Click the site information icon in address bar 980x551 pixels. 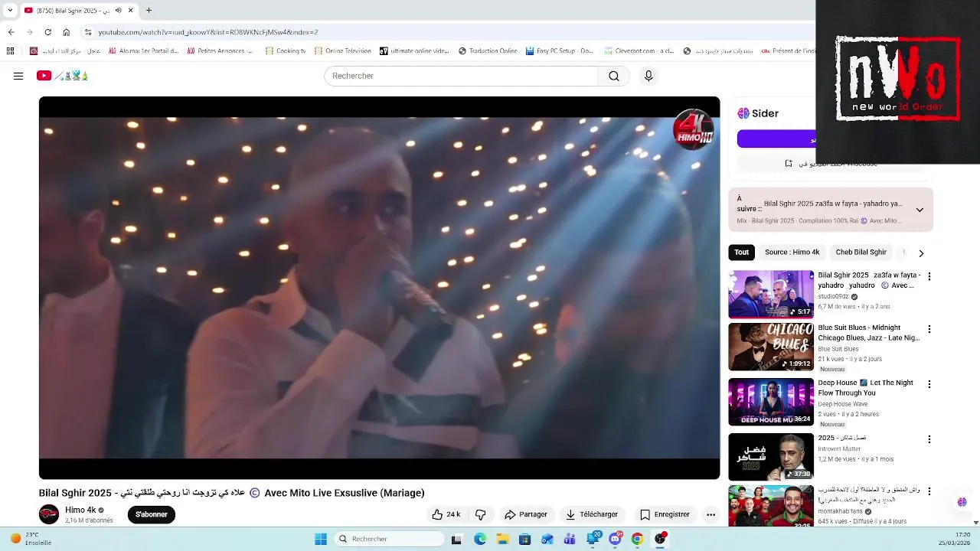coord(88,32)
